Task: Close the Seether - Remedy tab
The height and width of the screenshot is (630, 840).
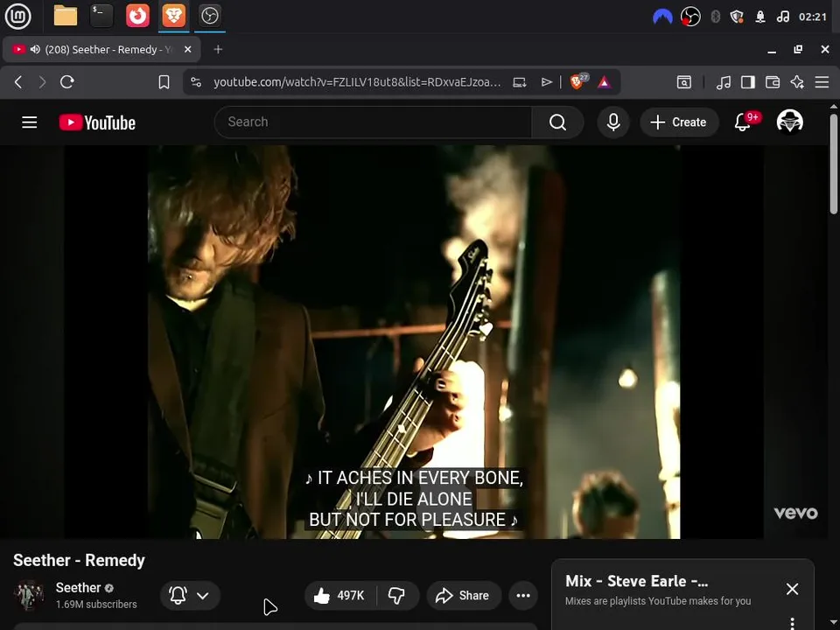Action: click(187, 49)
